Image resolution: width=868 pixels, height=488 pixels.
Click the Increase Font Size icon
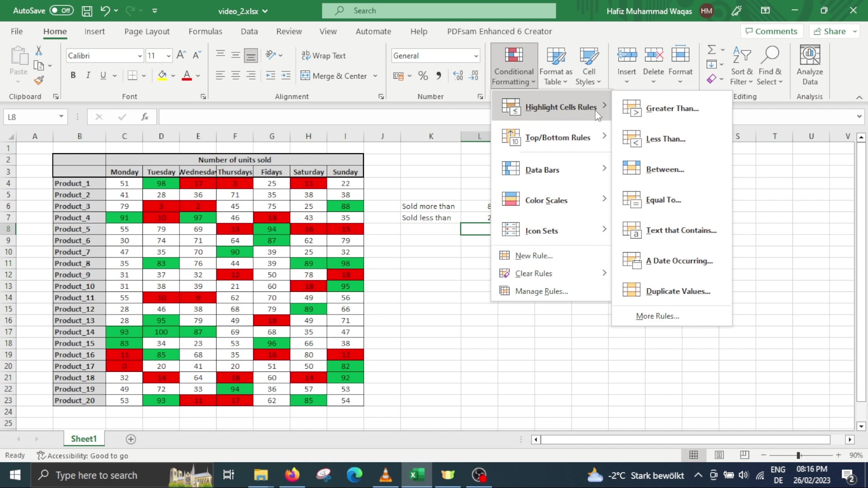pyautogui.click(x=181, y=55)
